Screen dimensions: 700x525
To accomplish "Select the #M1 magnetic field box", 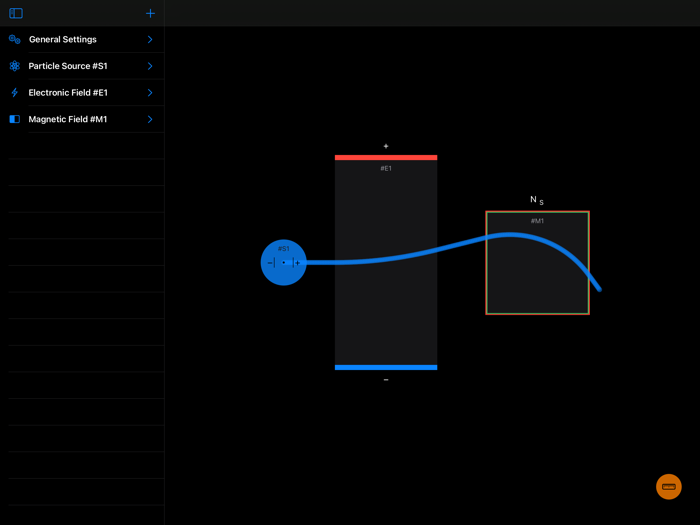I will click(538, 263).
